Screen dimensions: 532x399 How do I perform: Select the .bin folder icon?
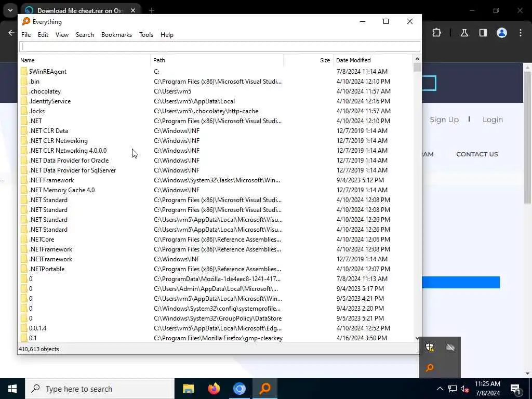24,81
